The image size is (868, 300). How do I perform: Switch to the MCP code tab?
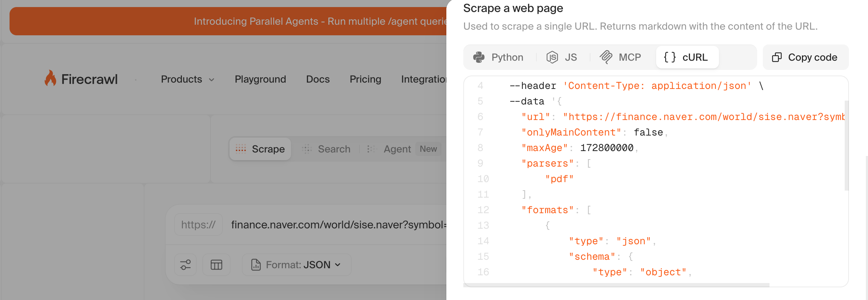point(620,57)
